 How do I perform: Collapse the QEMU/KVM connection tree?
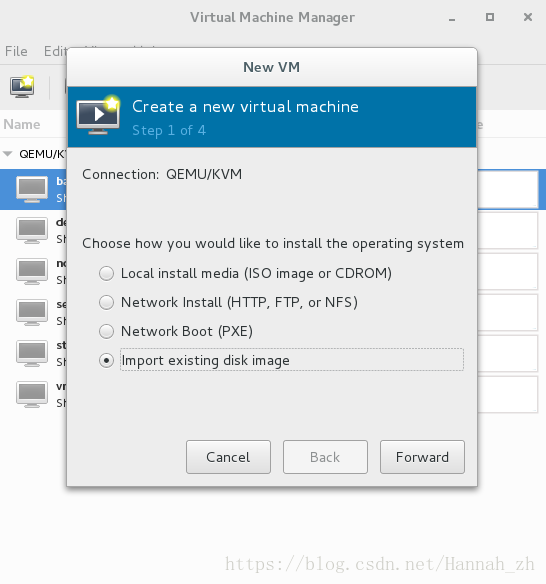coord(8,153)
